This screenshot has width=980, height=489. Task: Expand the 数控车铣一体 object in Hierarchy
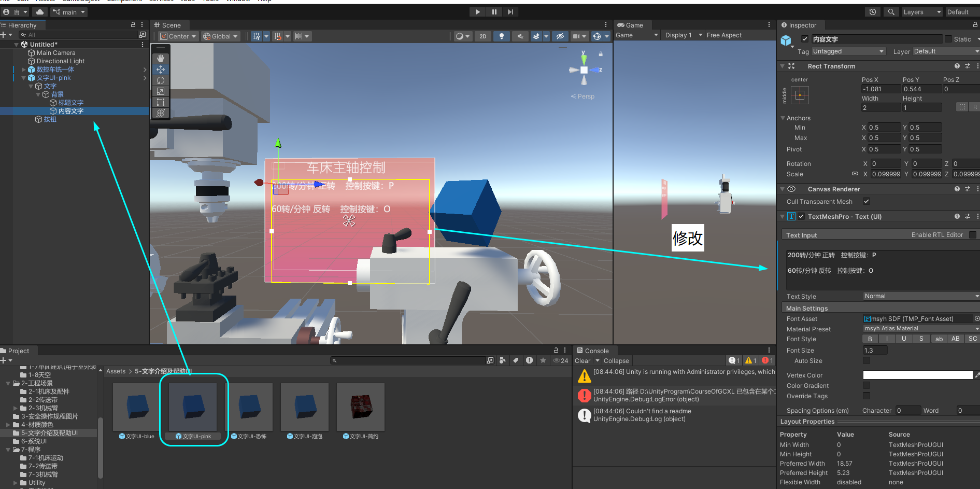(23, 69)
